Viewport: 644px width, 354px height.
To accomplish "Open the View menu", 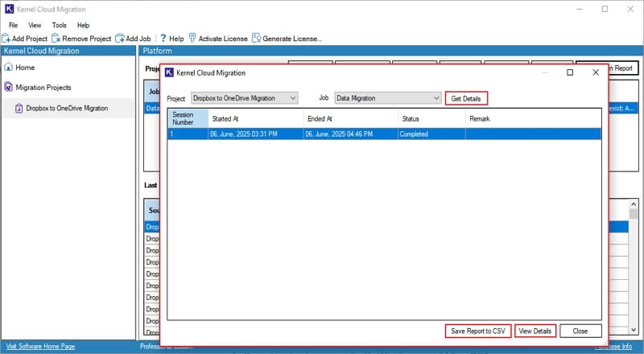I will click(x=35, y=25).
